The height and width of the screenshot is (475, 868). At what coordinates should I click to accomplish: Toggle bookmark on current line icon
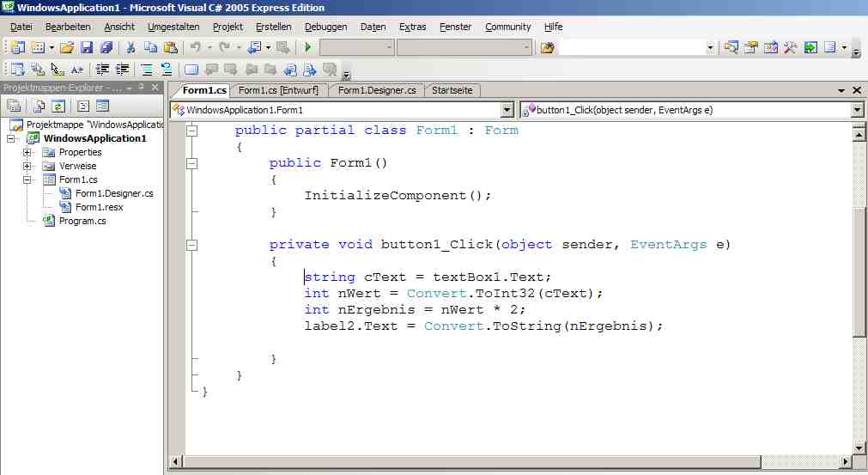[191, 70]
